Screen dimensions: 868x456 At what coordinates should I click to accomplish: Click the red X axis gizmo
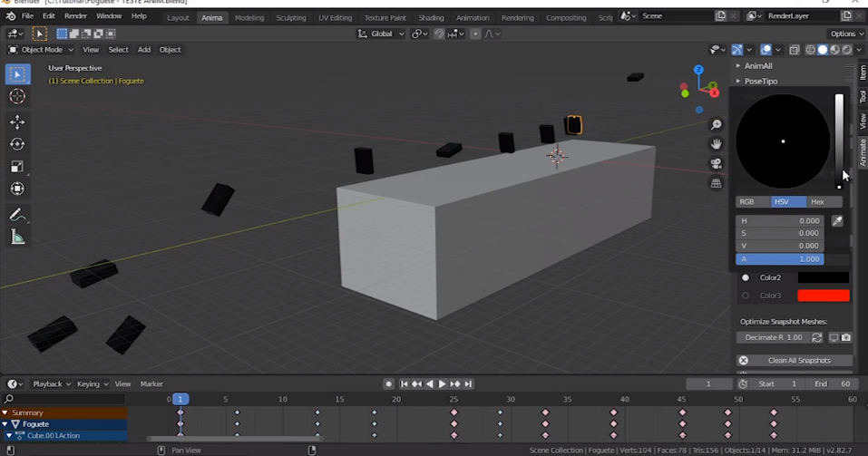click(x=714, y=92)
